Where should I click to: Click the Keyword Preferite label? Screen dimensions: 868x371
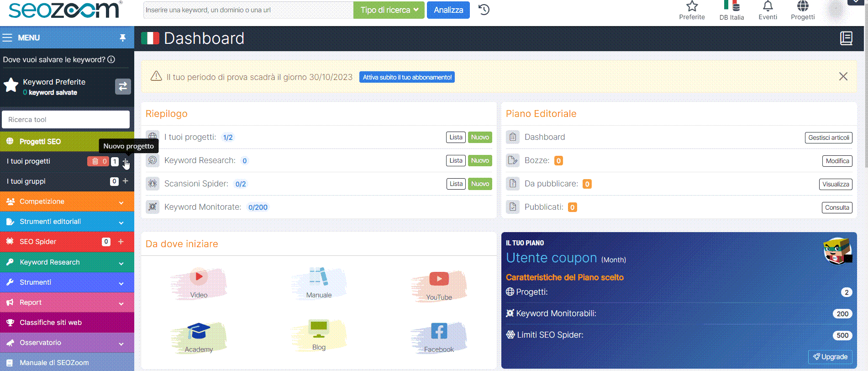pos(54,82)
